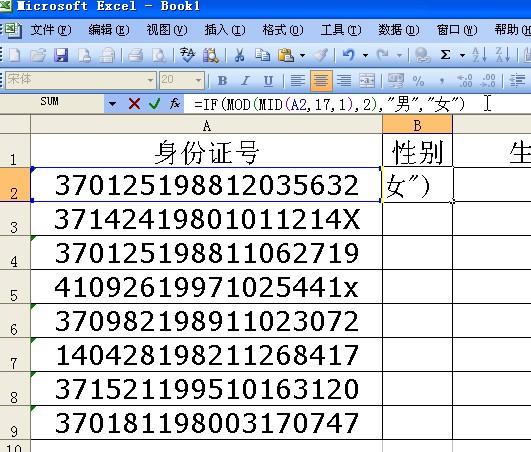
Task: Save the workbook with floppy icon
Action: point(61,55)
